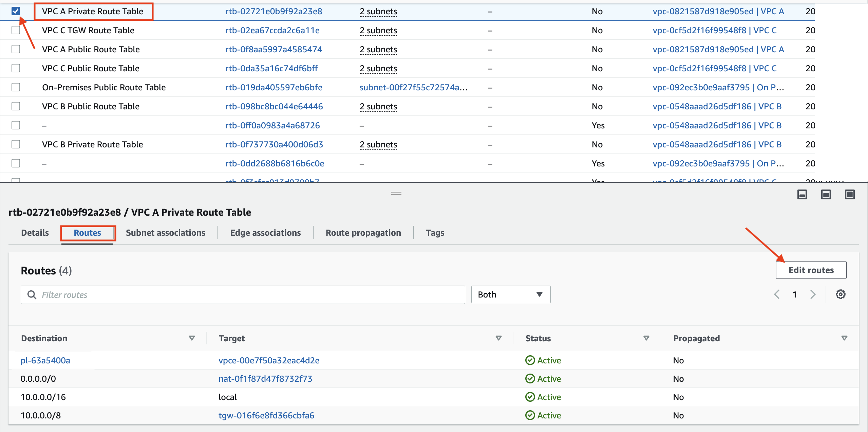Open the Route propagation tab
The image size is (868, 432).
(x=363, y=233)
